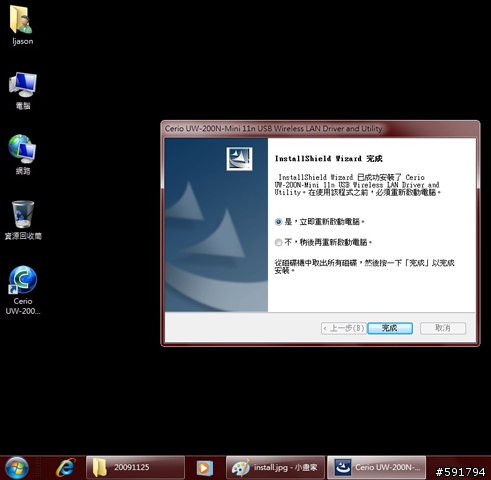This screenshot has height=480, width=491.
Task: Click the 取消 (Cancel) button
Action: [443, 328]
